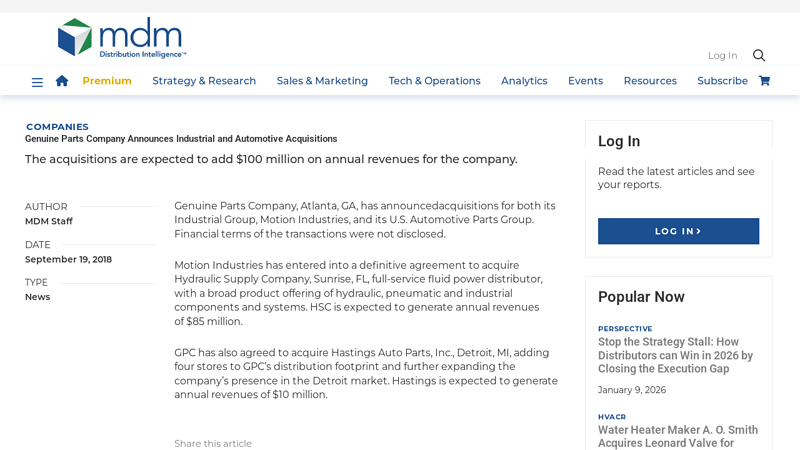This screenshot has height=450, width=800.
Task: Click the Log In sidebar heading
Action: (x=619, y=141)
